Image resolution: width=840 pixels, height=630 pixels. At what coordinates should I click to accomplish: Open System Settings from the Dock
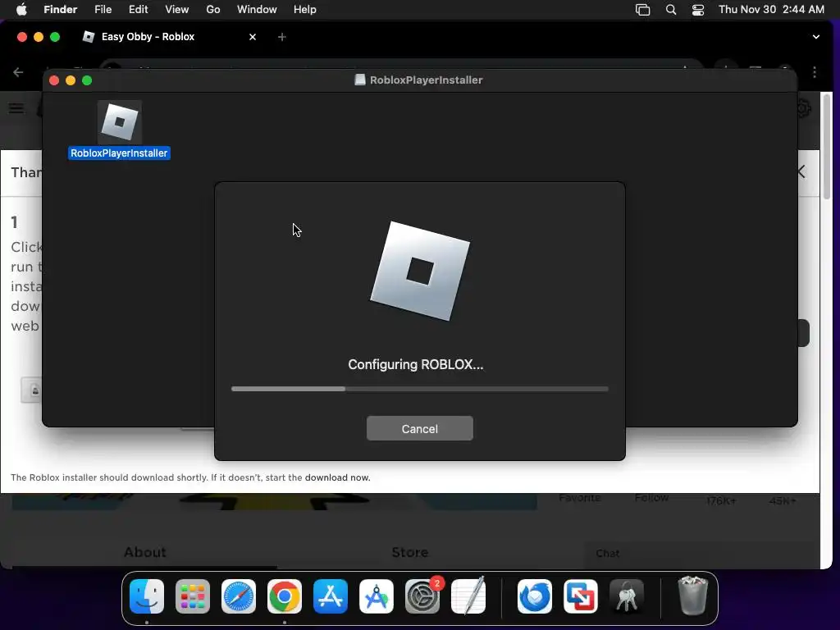pos(422,596)
